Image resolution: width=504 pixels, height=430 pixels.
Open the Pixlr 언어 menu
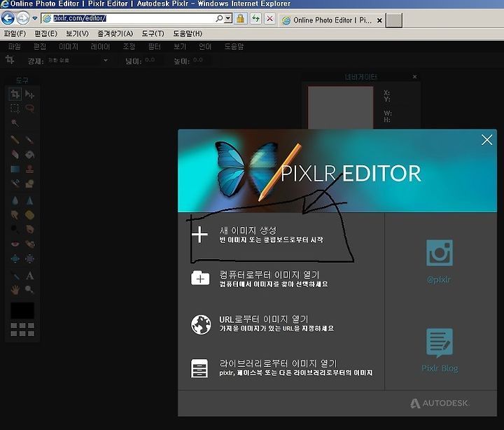pyautogui.click(x=205, y=47)
